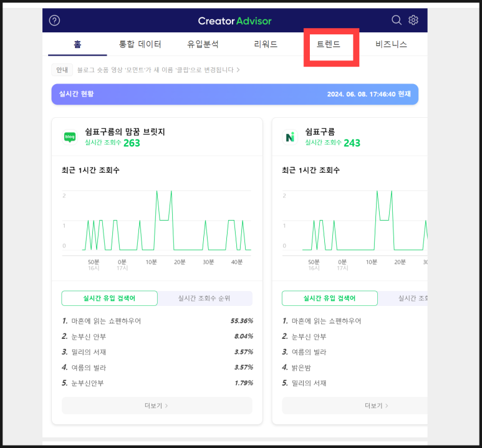Click blog keyword 마흔에 읽는 쇼펜하우어
Screen dimensions: 482x448
[106, 321]
